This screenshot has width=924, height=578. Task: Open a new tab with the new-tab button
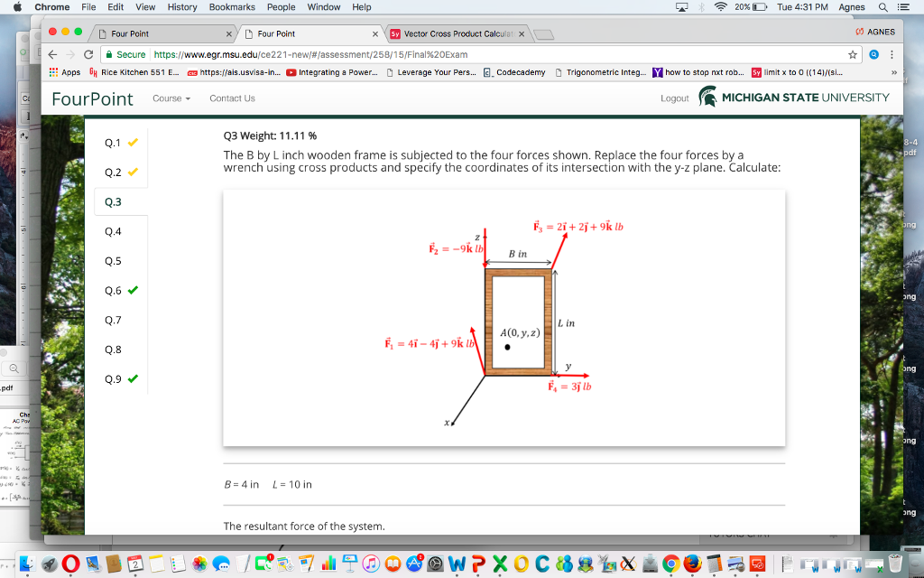[543, 35]
